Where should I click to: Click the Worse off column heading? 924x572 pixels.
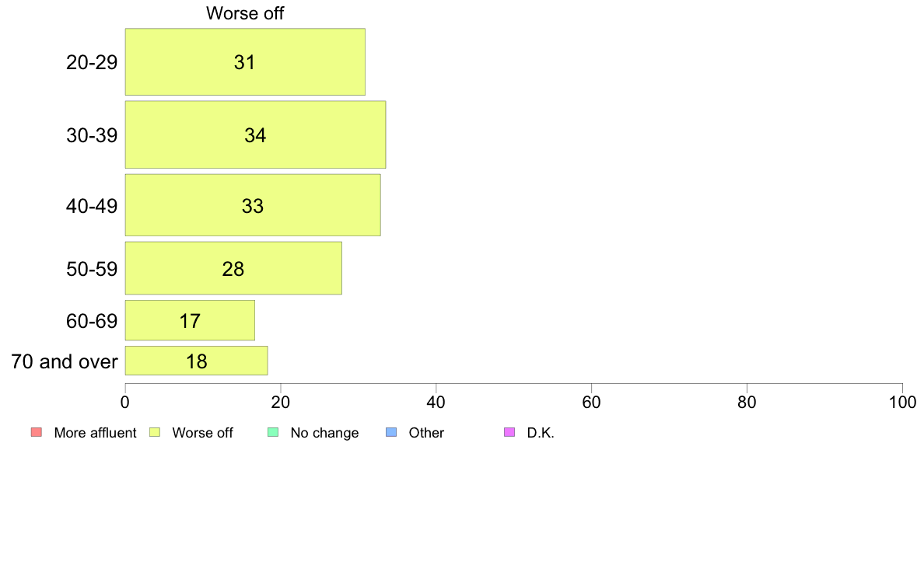click(245, 13)
